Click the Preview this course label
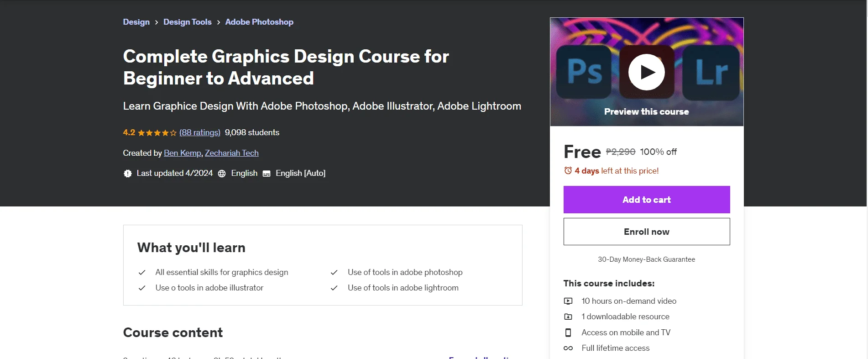The image size is (868, 359). [x=647, y=111]
